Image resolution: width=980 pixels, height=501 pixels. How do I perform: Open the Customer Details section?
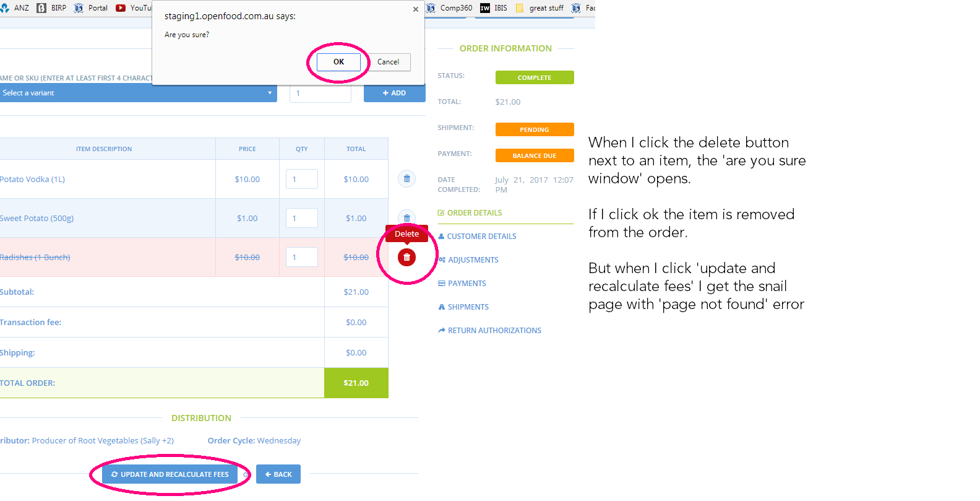[x=477, y=237]
